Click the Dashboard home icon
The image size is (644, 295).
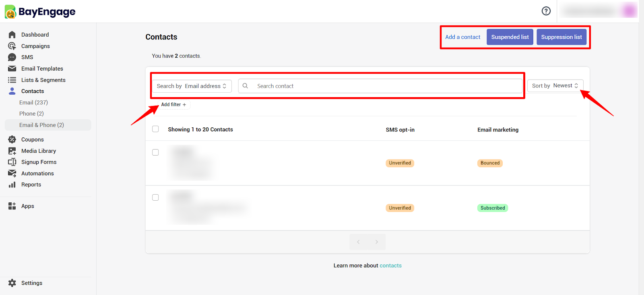12,35
